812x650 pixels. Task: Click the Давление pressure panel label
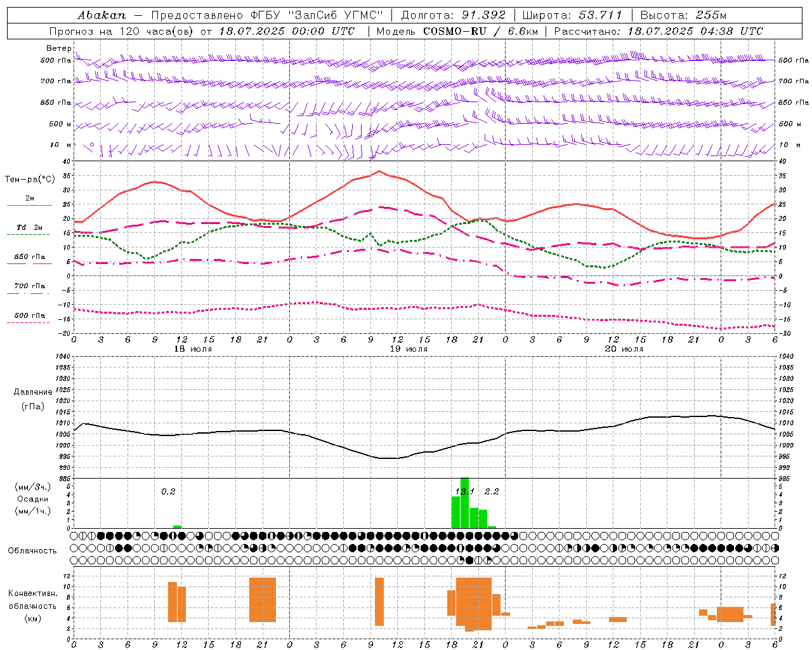click(33, 392)
